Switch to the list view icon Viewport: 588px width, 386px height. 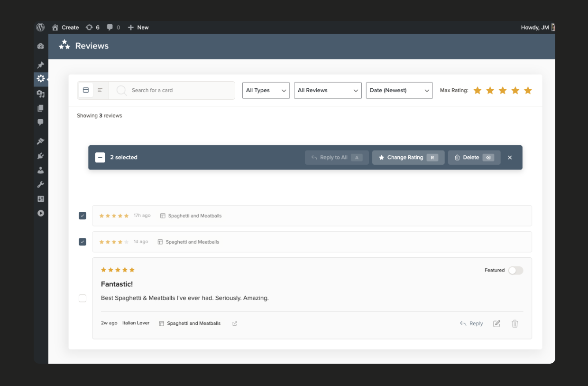coord(100,90)
